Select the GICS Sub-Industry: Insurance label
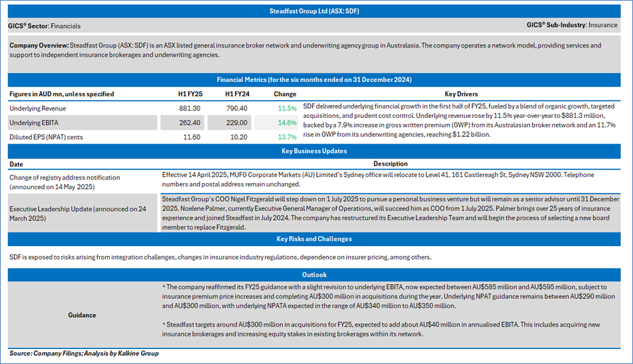The width and height of the screenshot is (633, 364). pos(572,25)
